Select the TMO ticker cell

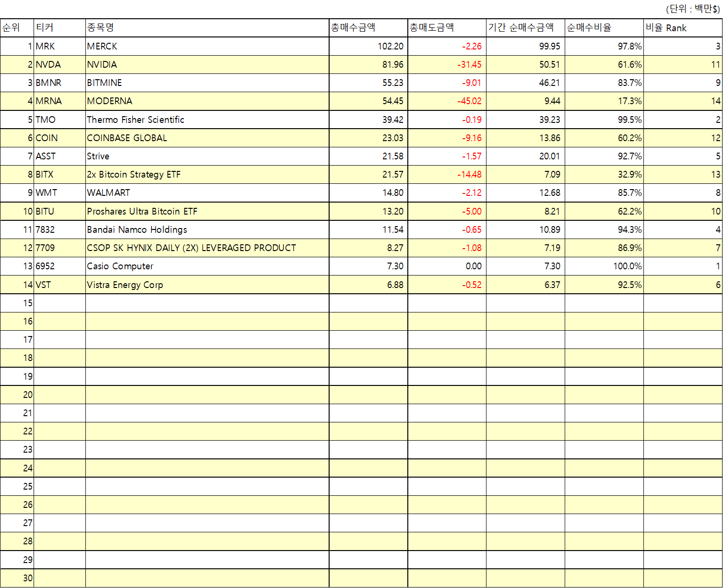tap(60, 120)
